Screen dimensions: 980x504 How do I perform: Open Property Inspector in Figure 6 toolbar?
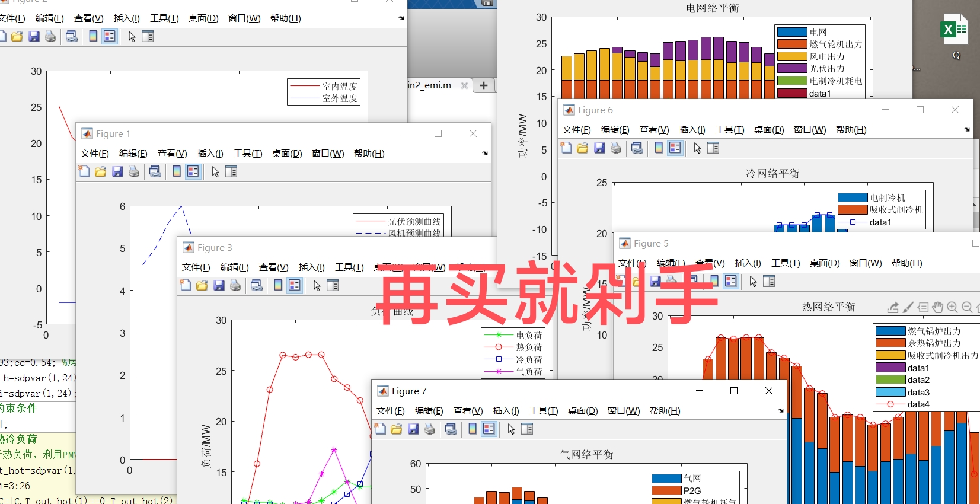coord(713,148)
